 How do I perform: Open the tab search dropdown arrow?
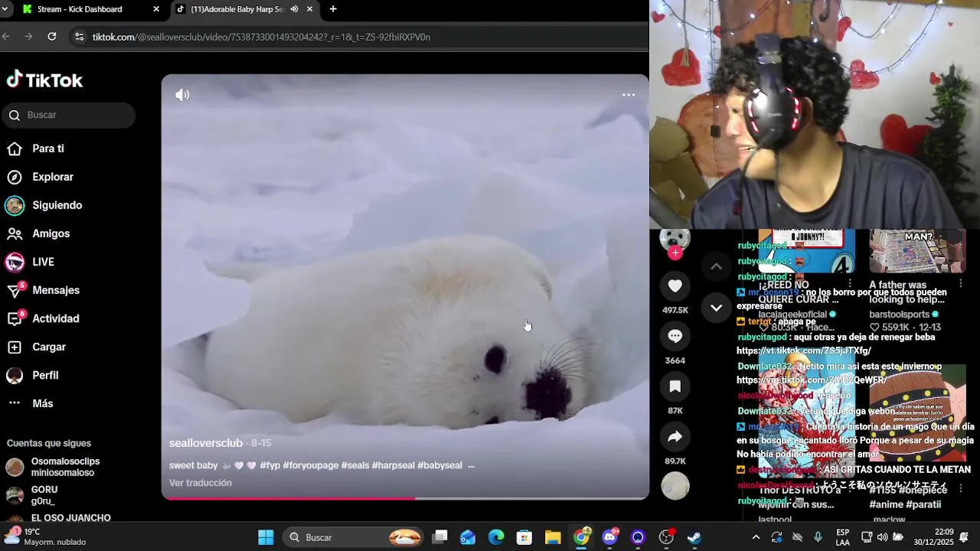(x=5, y=9)
